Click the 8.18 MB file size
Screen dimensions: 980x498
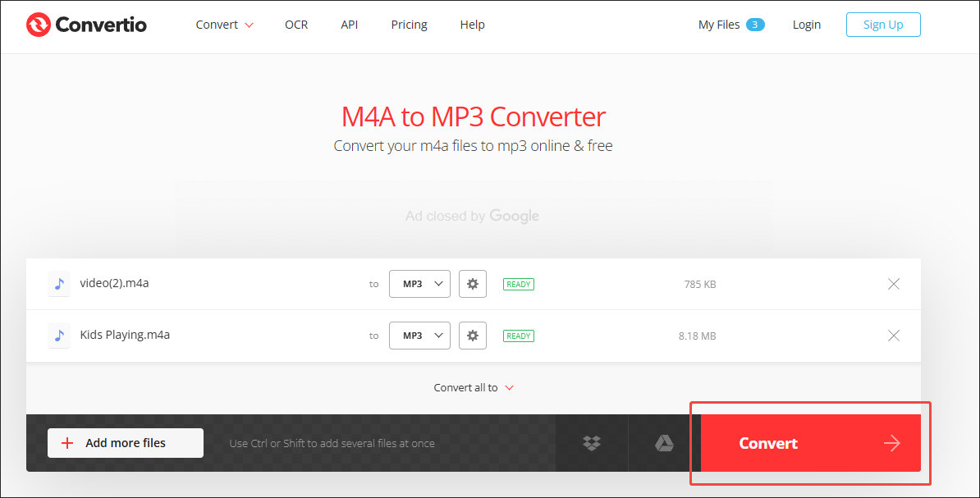pos(698,336)
